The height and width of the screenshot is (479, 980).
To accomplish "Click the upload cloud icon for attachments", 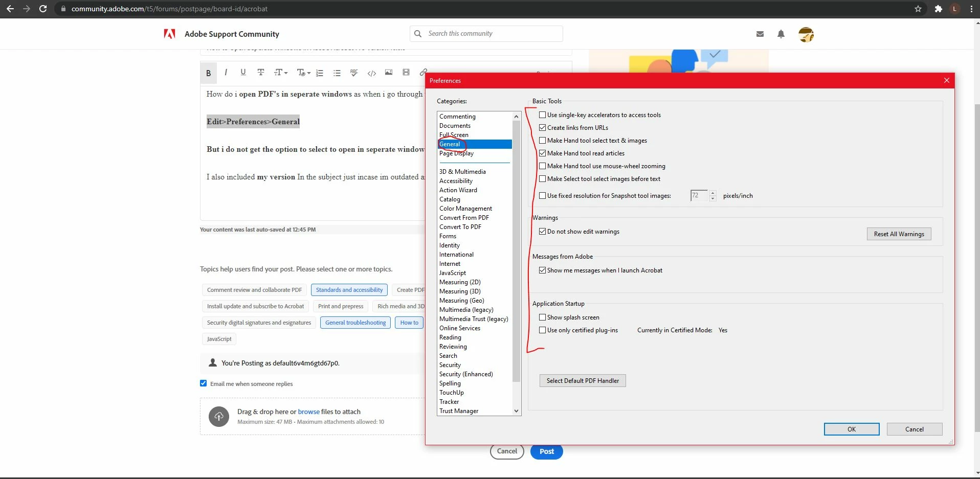I will [219, 416].
